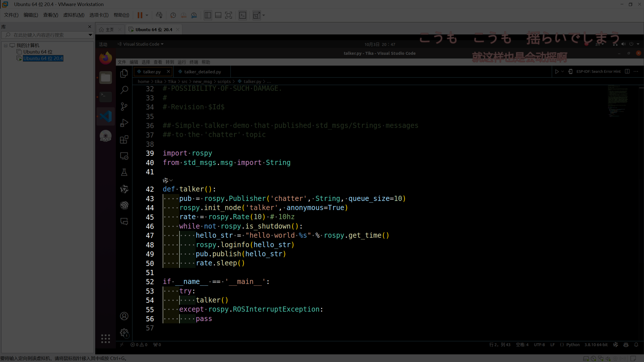Open the Remote Explorer view
The width and height of the screenshot is (644, 362).
tap(124, 156)
